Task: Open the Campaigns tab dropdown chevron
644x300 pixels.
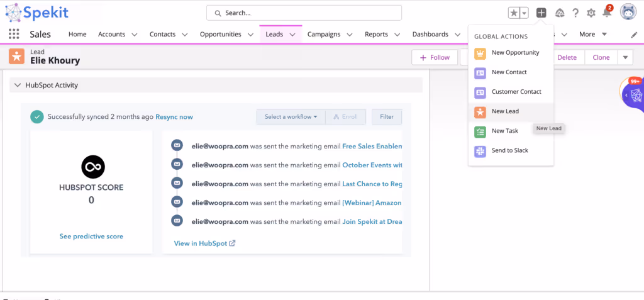Action: 350,35
